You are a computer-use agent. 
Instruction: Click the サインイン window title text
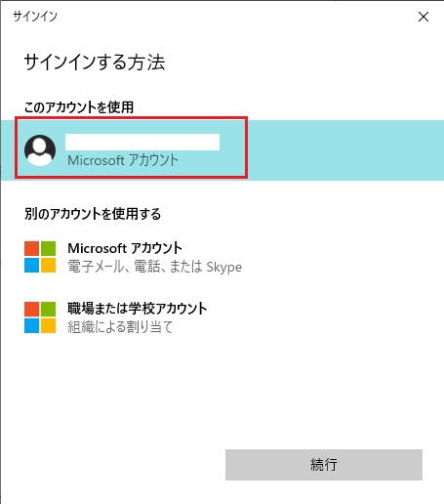click(35, 17)
